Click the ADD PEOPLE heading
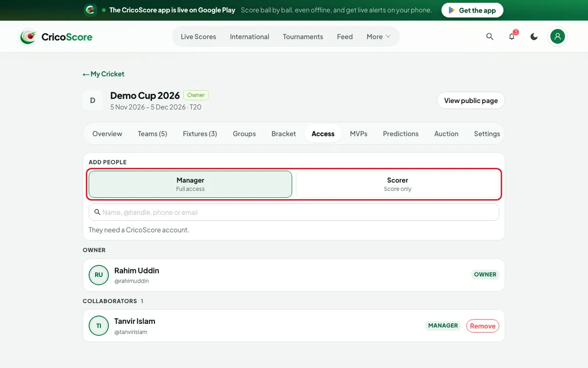This screenshot has height=368, width=588. (108, 162)
